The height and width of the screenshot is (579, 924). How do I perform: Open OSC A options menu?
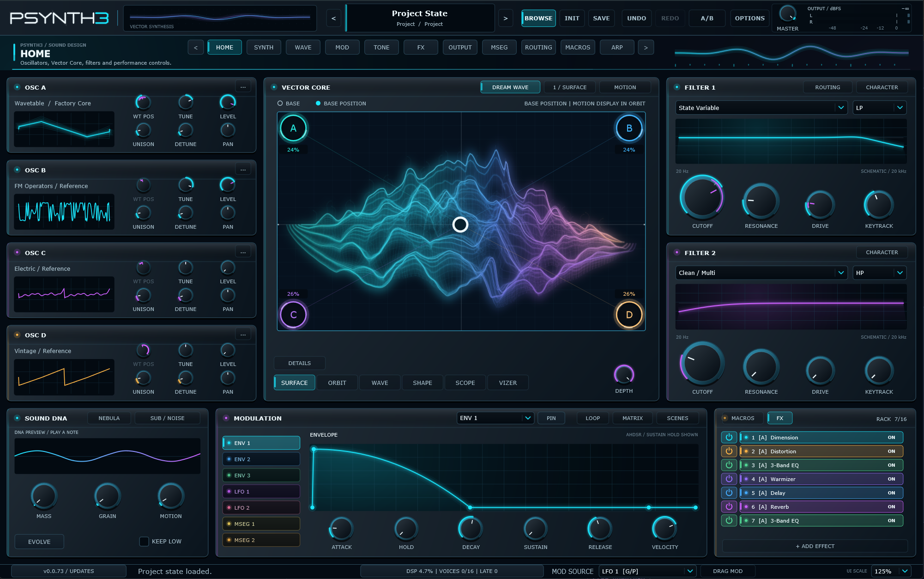pos(243,87)
